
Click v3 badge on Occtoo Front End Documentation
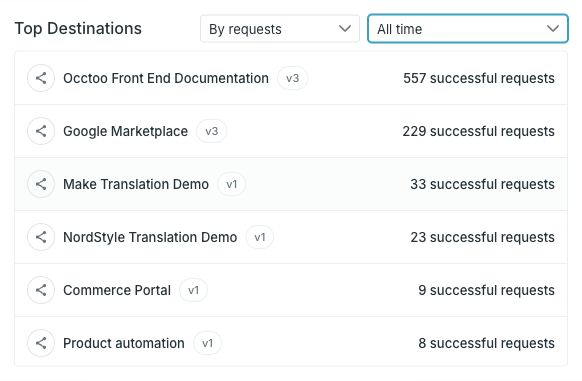point(292,78)
